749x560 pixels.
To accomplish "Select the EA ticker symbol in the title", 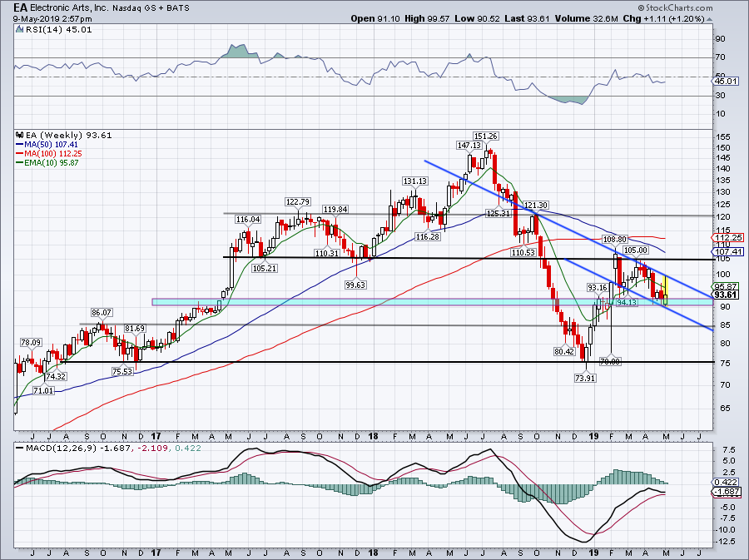I will (20, 7).
